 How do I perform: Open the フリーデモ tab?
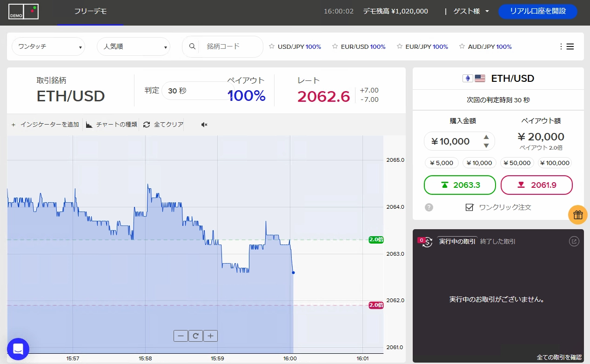90,11
